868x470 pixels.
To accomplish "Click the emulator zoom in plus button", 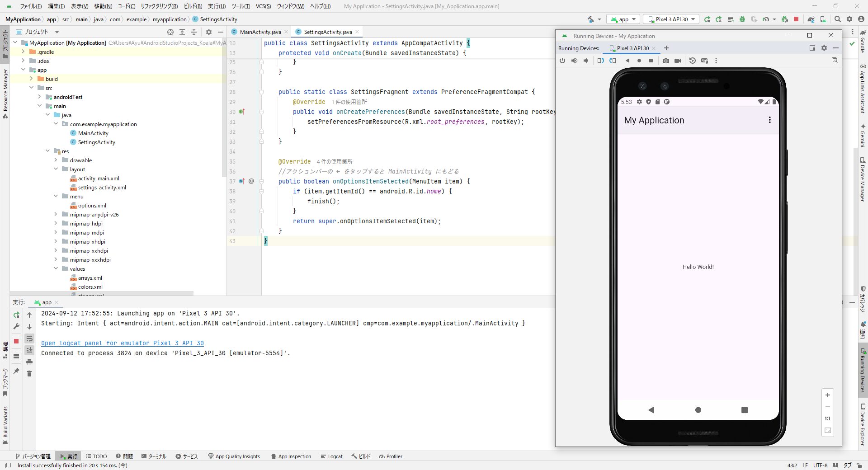I will (828, 395).
